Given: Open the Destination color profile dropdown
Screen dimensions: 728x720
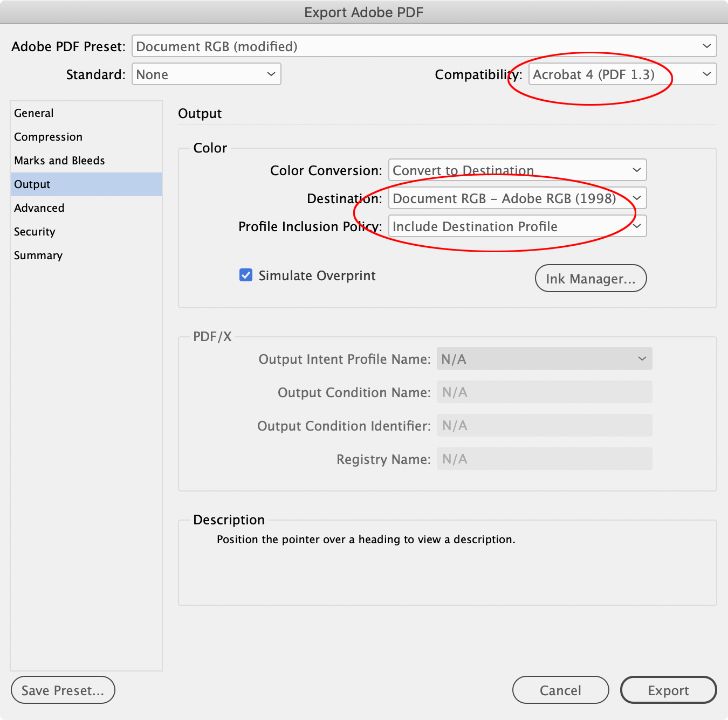Looking at the screenshot, I should coord(517,198).
